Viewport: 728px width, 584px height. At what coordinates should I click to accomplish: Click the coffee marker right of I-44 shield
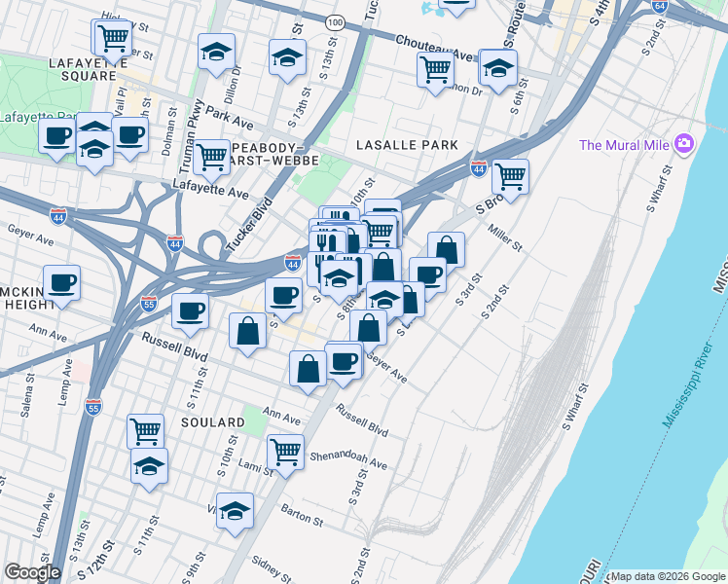click(283, 296)
